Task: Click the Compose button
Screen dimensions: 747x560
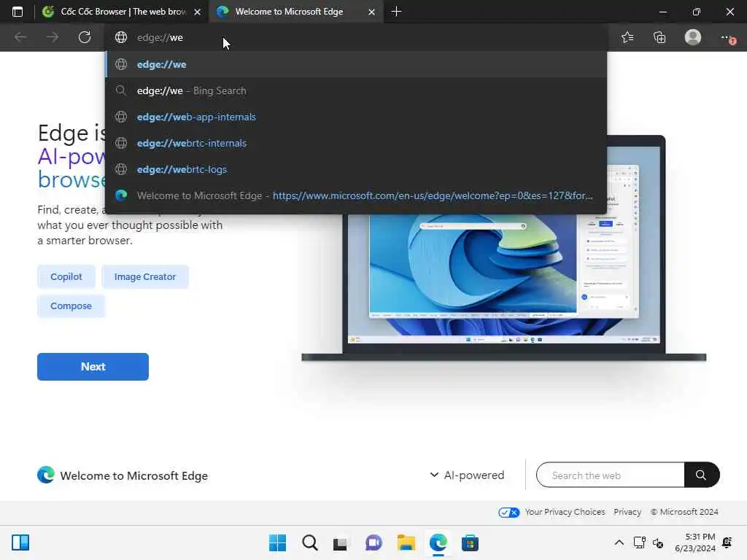Action: (x=71, y=306)
